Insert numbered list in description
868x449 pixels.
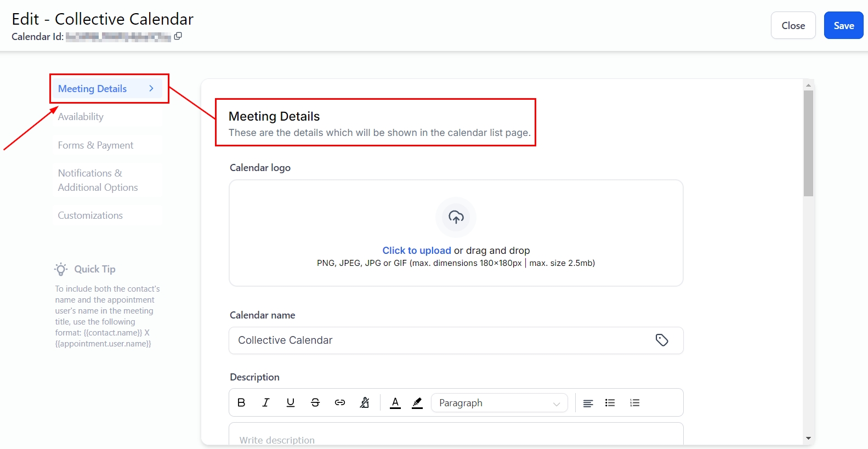(x=635, y=403)
